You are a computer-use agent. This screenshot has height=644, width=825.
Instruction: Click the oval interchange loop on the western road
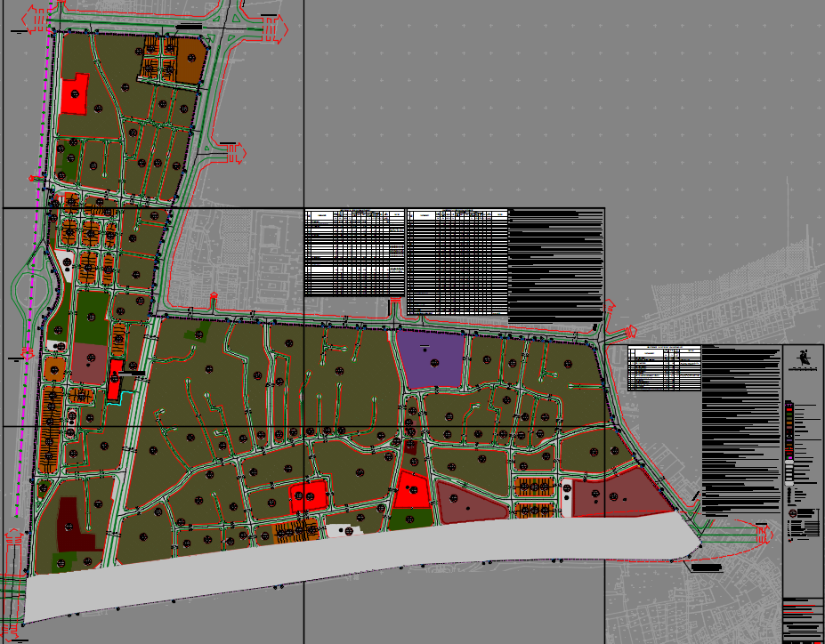[26, 286]
